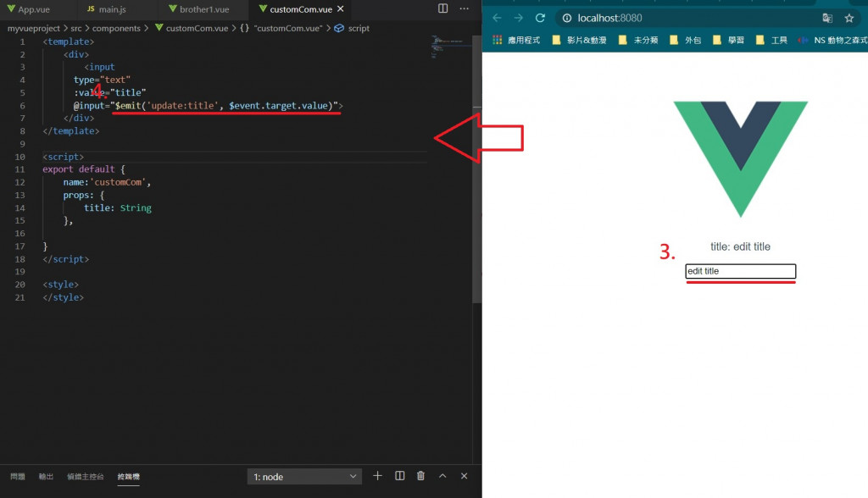Click the opening <style> tag
The width and height of the screenshot is (868, 498).
61,285
